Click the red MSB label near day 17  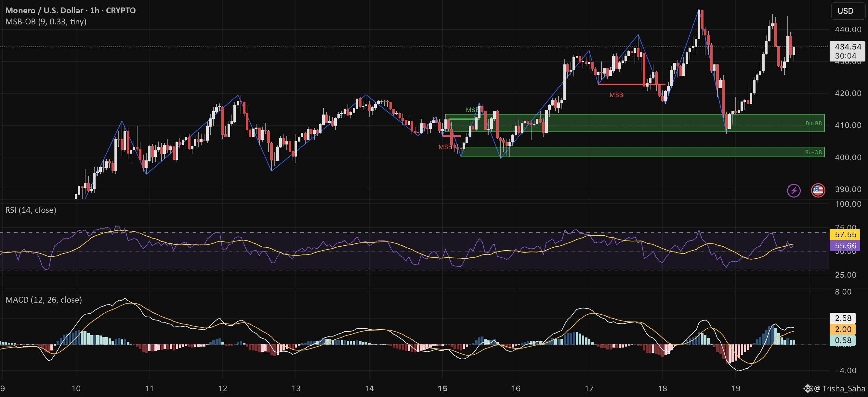click(616, 95)
